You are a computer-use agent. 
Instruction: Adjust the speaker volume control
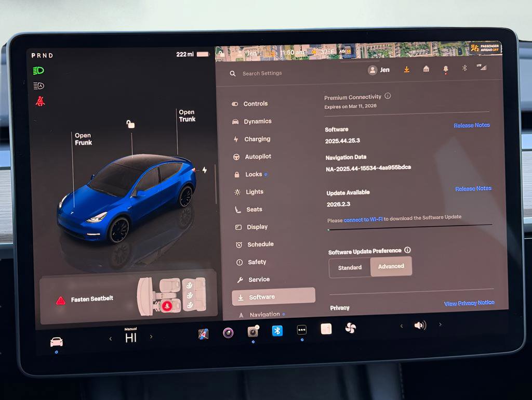click(x=420, y=325)
